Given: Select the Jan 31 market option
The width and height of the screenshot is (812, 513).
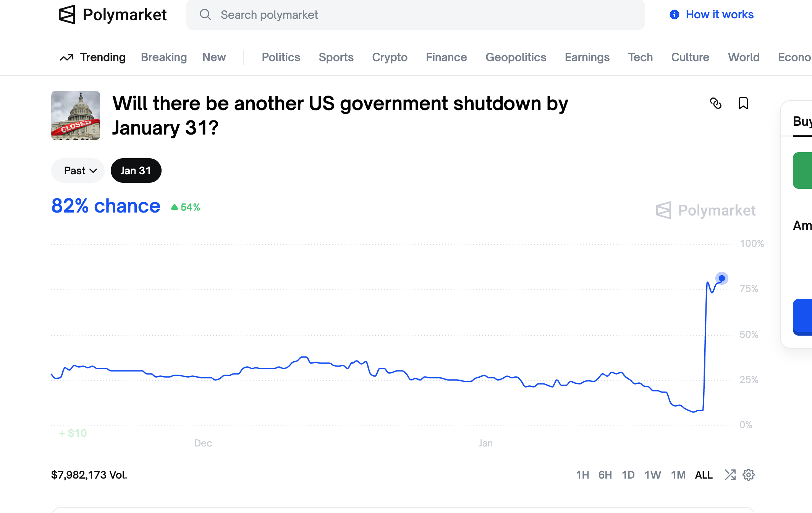Looking at the screenshot, I should click(136, 170).
